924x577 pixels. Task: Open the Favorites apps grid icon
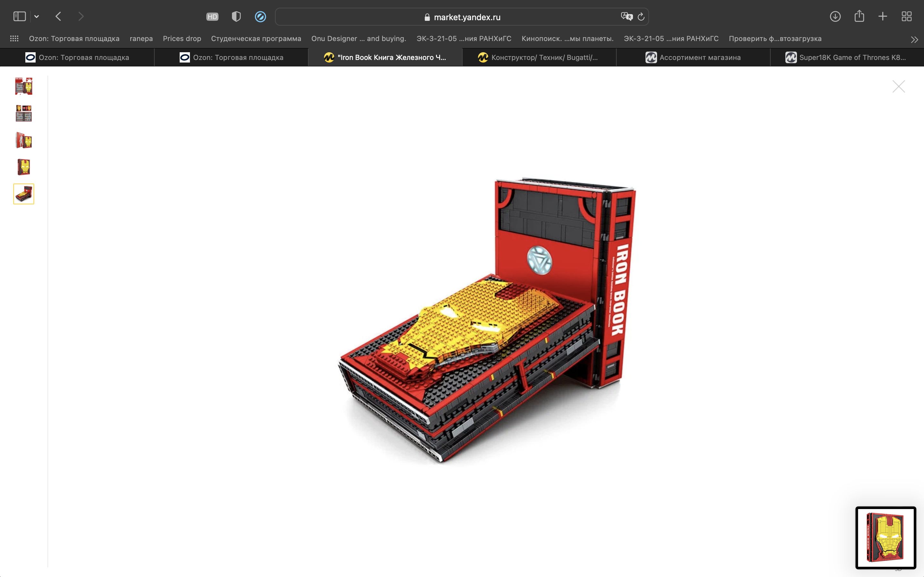(14, 38)
